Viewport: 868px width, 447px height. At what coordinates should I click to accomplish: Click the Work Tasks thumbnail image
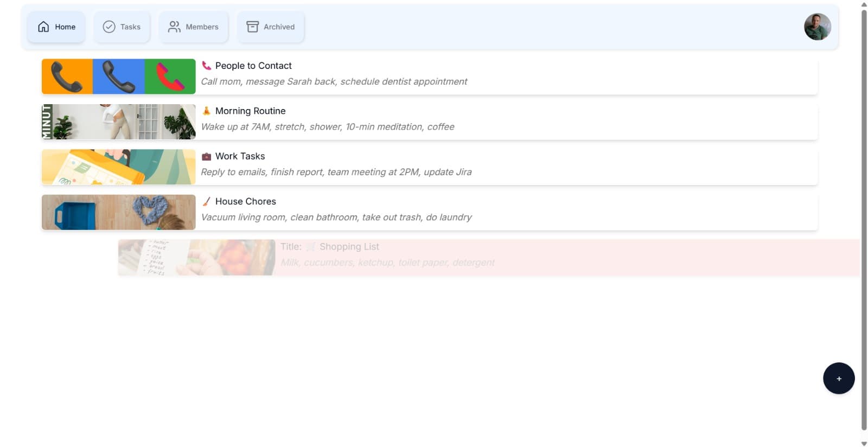tap(118, 167)
